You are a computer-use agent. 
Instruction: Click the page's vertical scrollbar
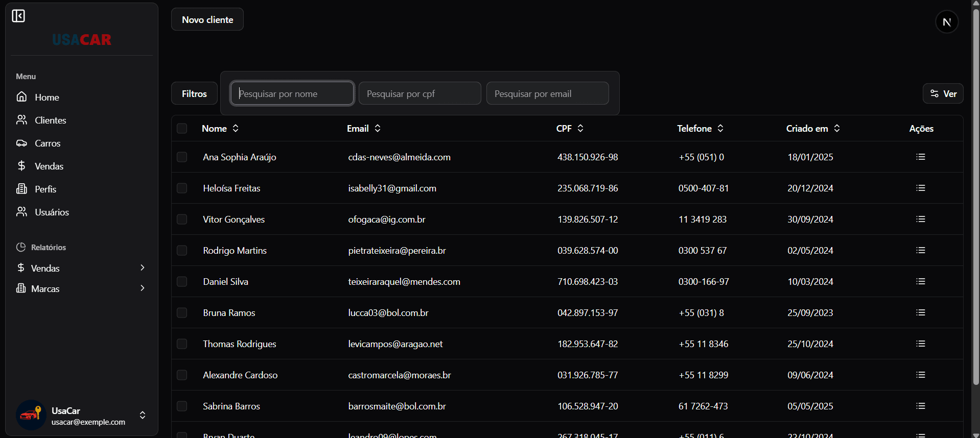click(975, 204)
